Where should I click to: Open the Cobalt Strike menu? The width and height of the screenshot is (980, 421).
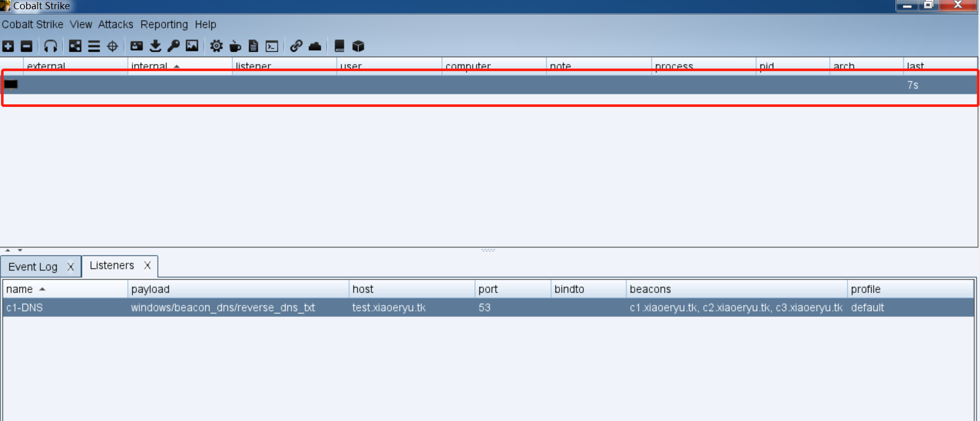click(33, 25)
